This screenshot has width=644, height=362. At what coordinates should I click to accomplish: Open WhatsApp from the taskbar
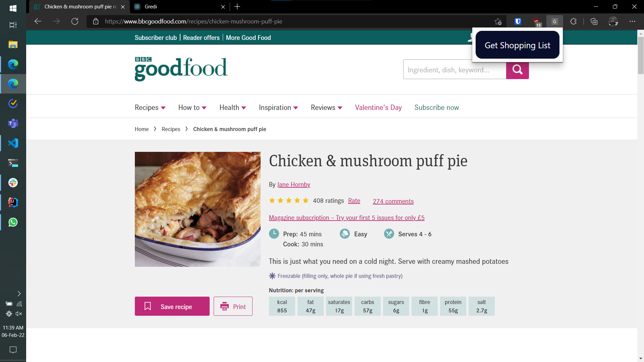coord(13,222)
